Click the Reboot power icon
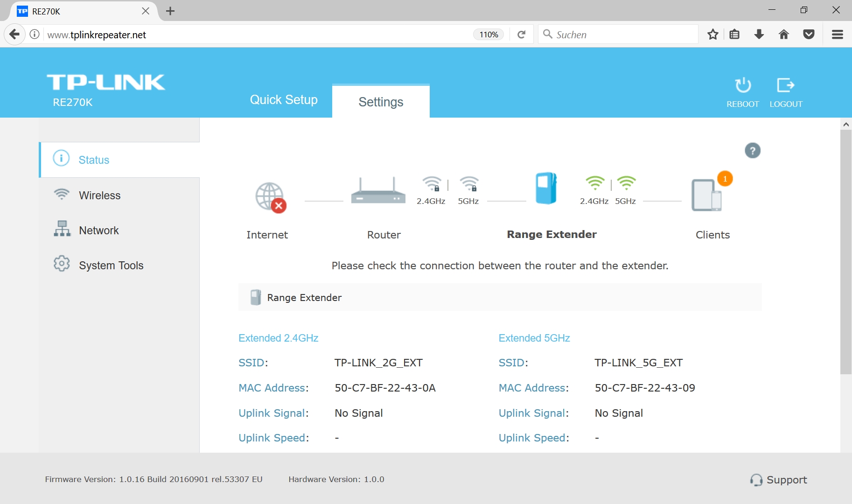The width and height of the screenshot is (852, 504). tap(743, 85)
